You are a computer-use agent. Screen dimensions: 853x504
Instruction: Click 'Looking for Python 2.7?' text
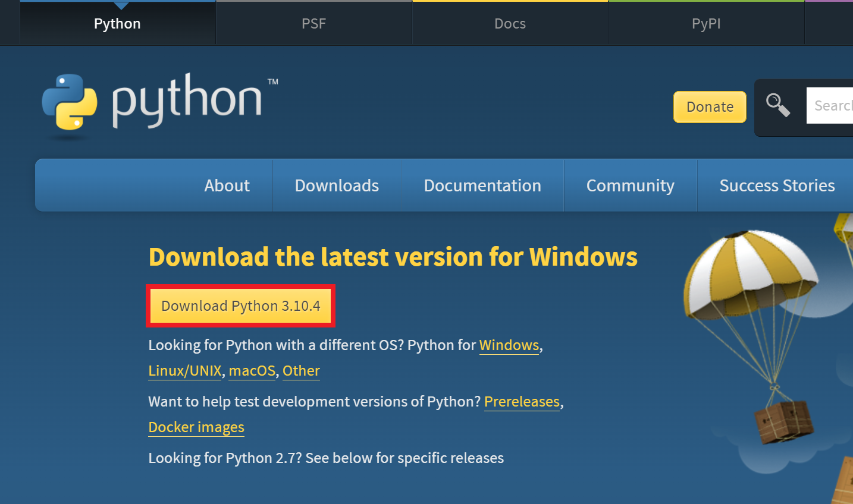tap(225, 458)
